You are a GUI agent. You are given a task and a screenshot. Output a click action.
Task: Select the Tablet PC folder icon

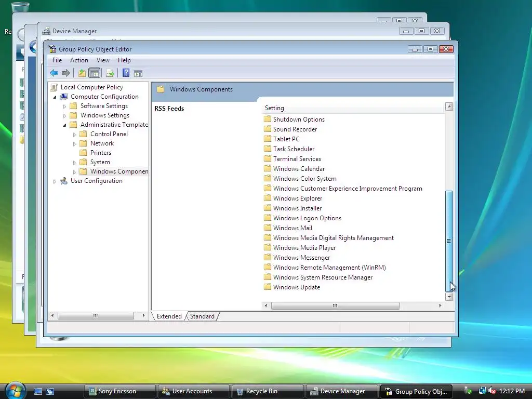tap(268, 139)
